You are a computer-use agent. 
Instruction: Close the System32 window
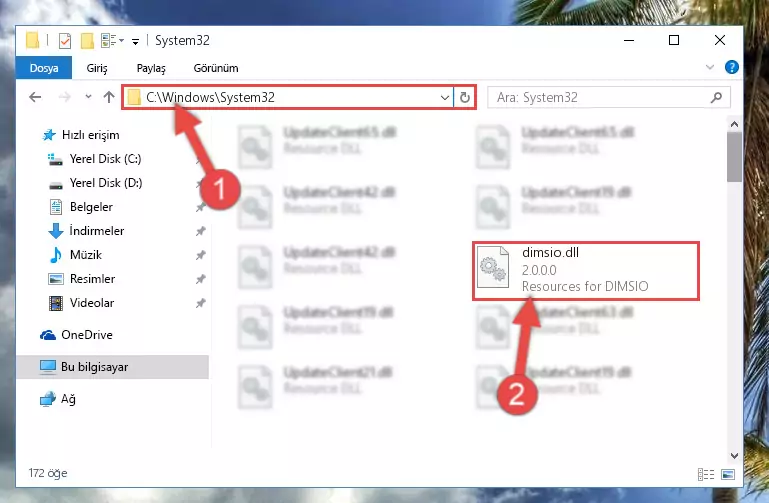click(x=719, y=40)
